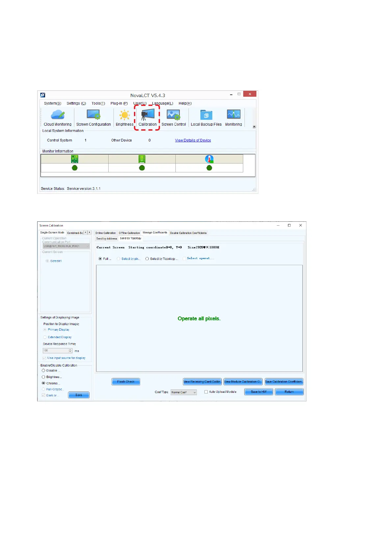The width and height of the screenshot is (392, 554).
Task: Click the Flash Check button
Action: click(126, 382)
